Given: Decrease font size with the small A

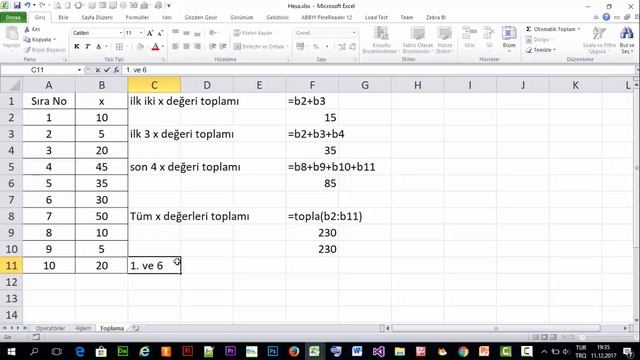Looking at the screenshot, I should 160,33.
